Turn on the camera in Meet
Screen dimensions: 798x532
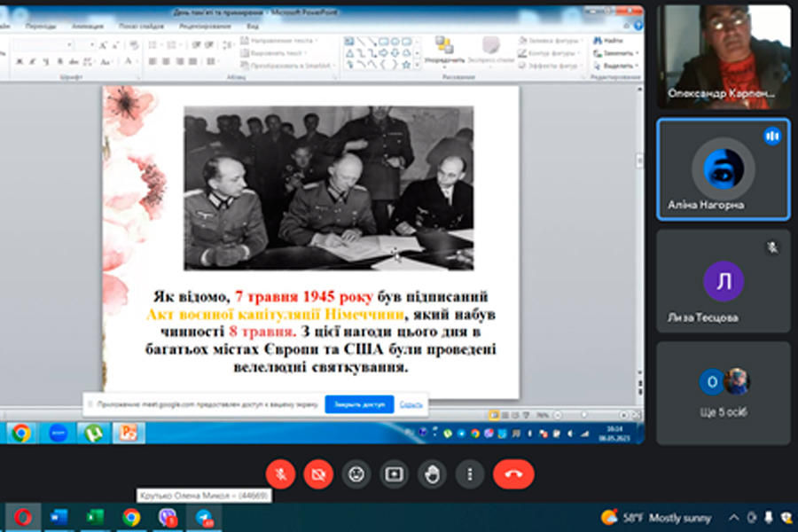click(x=318, y=474)
